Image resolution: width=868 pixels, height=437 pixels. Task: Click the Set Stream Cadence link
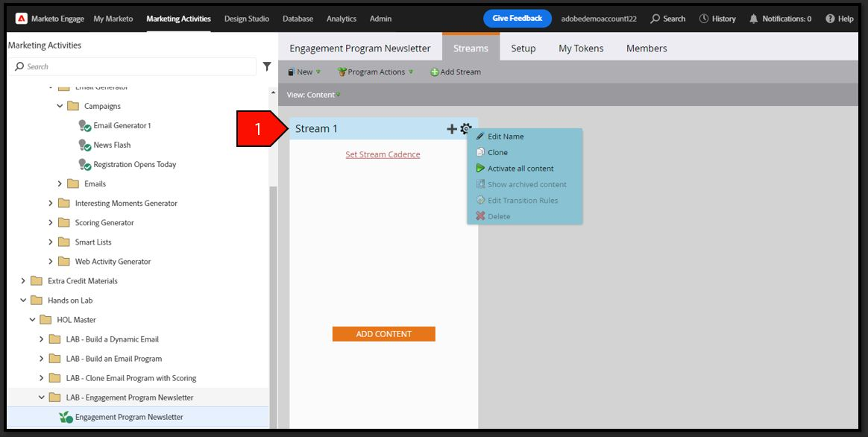383,154
